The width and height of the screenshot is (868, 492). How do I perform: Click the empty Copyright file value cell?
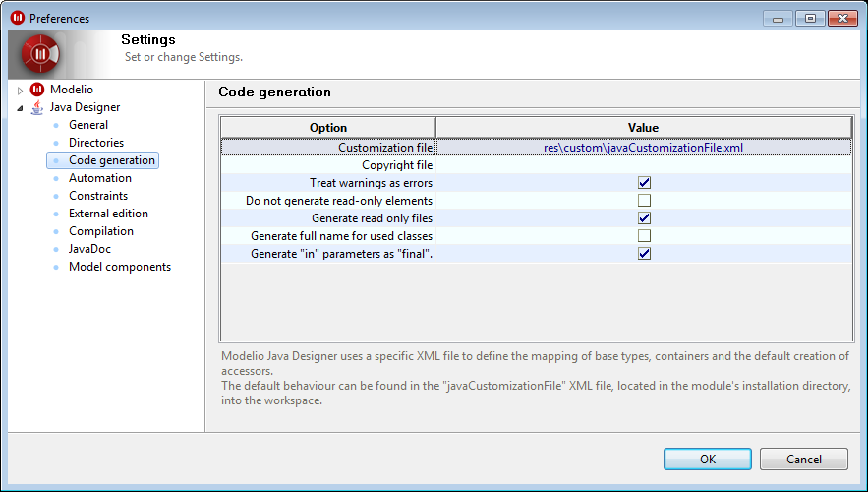(x=643, y=165)
